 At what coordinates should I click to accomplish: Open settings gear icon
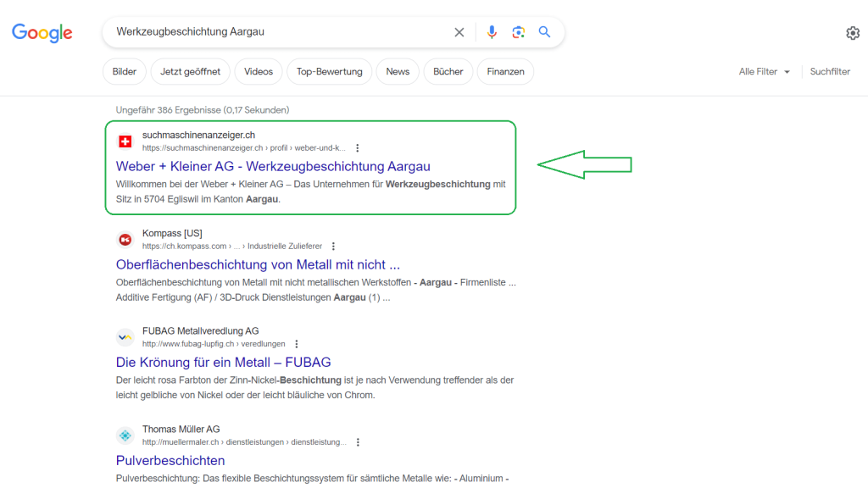pos(853,33)
